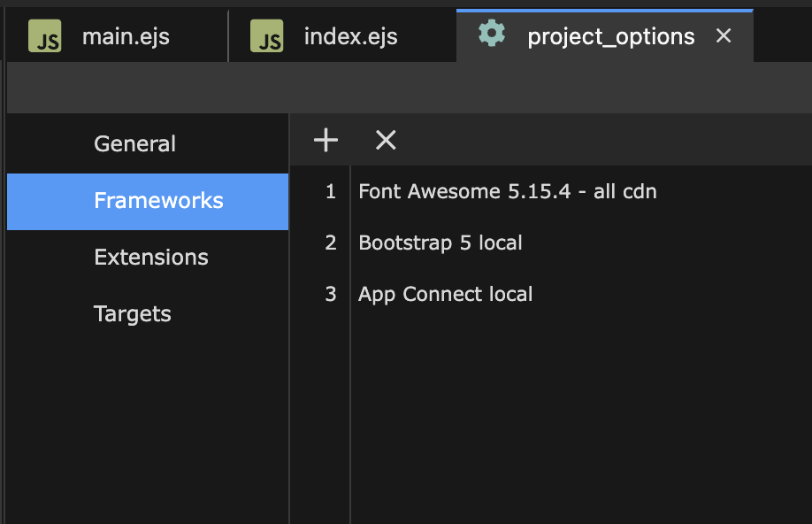Image resolution: width=812 pixels, height=524 pixels.
Task: Select the project_options tab
Action: tap(605, 36)
